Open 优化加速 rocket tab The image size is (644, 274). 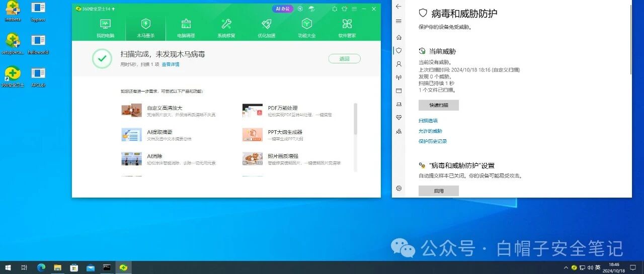pos(266,28)
